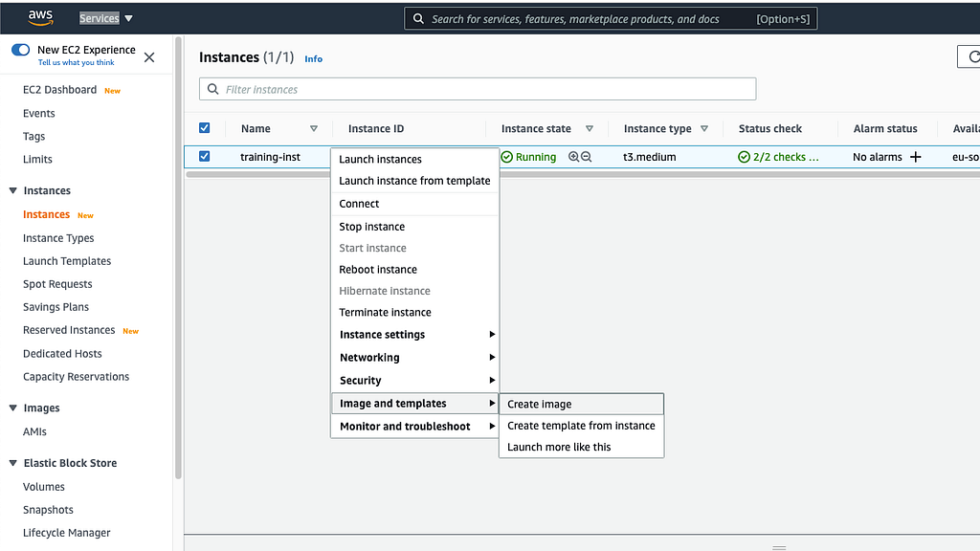Open Spot Requests
This screenshot has width=980, height=551.
click(57, 284)
